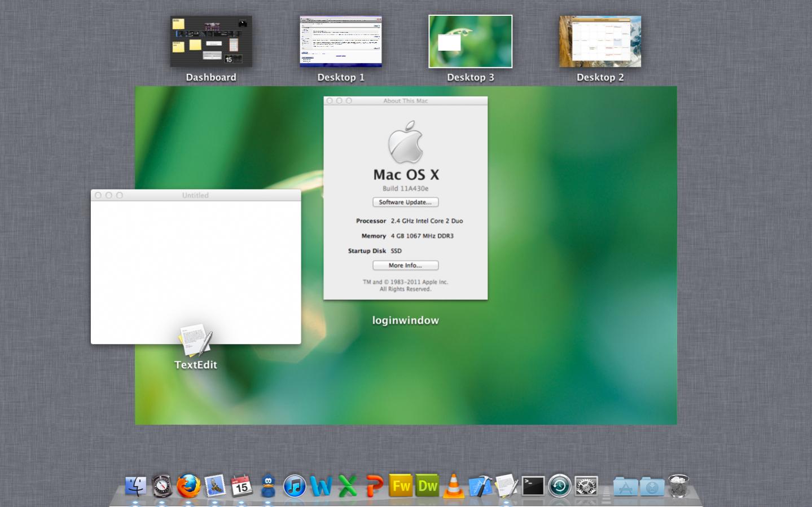Launch Microsoft Word from the dock
The image size is (812, 507).
pos(321,486)
